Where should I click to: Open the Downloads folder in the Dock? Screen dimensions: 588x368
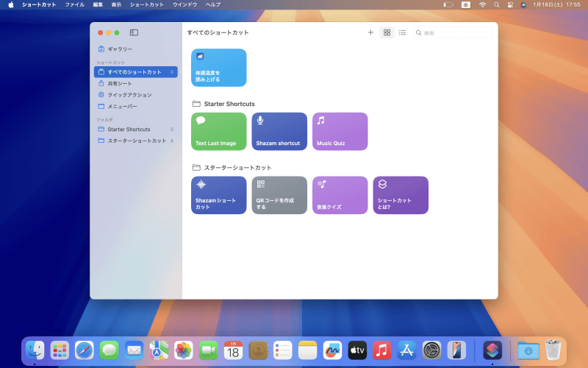[x=528, y=350]
